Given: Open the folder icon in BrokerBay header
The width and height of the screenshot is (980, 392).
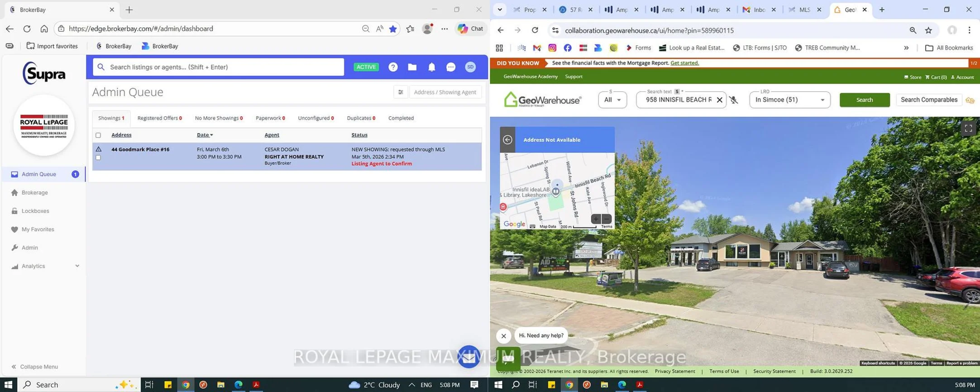Looking at the screenshot, I should 412,67.
